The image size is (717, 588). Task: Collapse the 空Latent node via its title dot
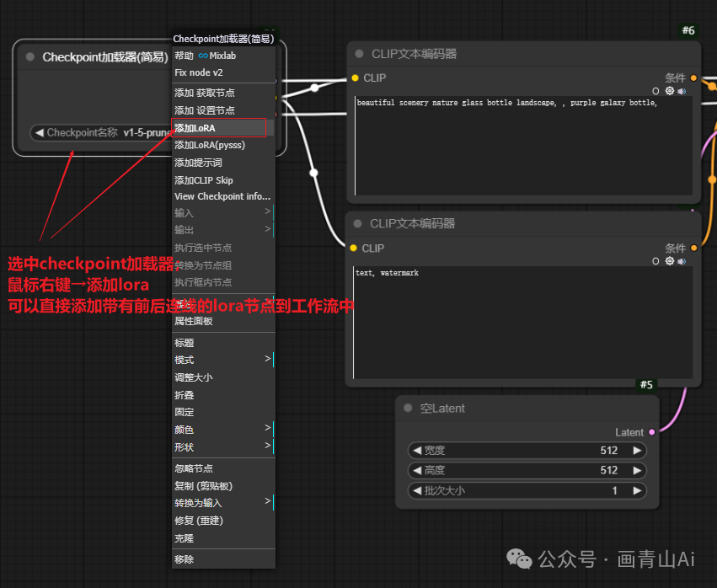pyautogui.click(x=408, y=408)
